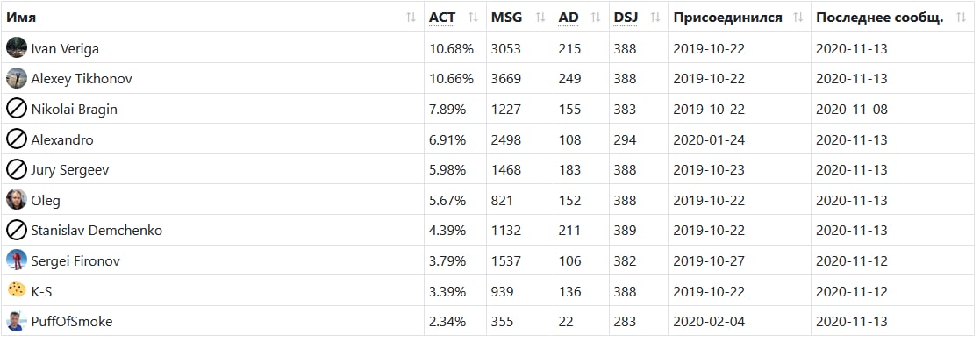Click Ivan Veriga's avatar picture
The height and width of the screenshot is (342, 980).
click(17, 48)
